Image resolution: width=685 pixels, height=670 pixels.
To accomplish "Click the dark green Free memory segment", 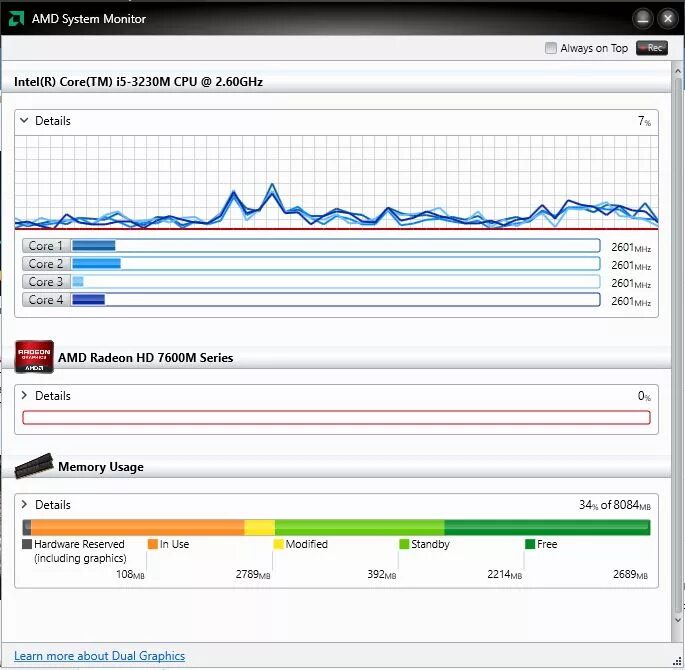I will [547, 528].
